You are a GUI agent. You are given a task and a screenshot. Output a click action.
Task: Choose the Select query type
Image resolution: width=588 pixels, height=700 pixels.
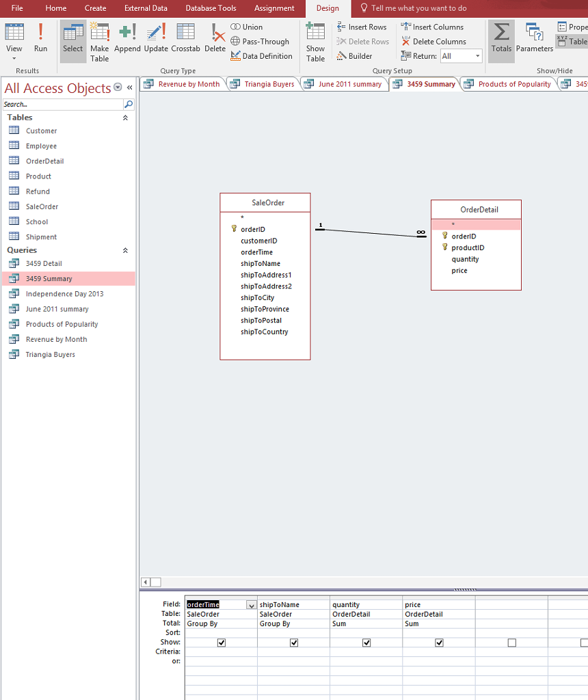(x=72, y=41)
